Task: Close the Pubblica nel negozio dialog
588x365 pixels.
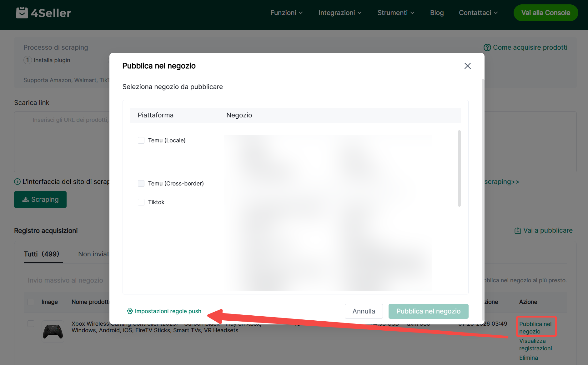Action: point(467,66)
